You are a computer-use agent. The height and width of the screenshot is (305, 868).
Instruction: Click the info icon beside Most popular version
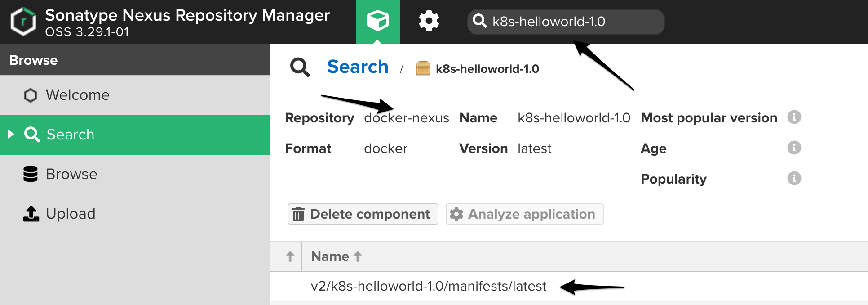click(794, 117)
